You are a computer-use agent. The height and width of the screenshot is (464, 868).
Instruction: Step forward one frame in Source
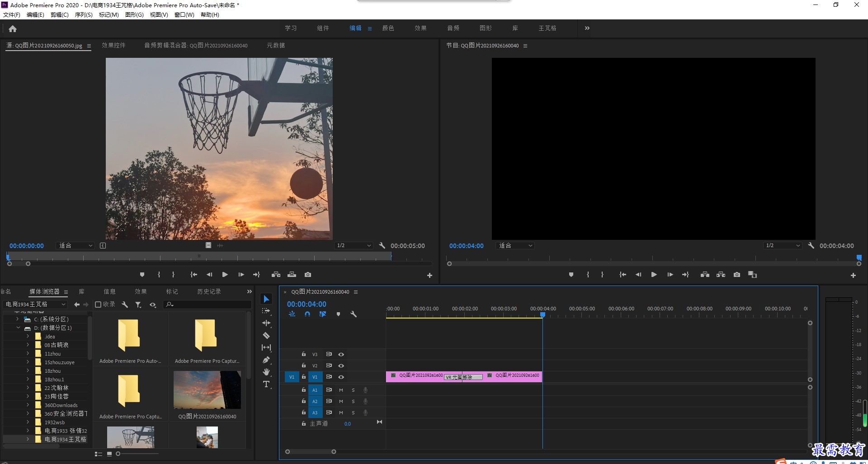point(241,275)
